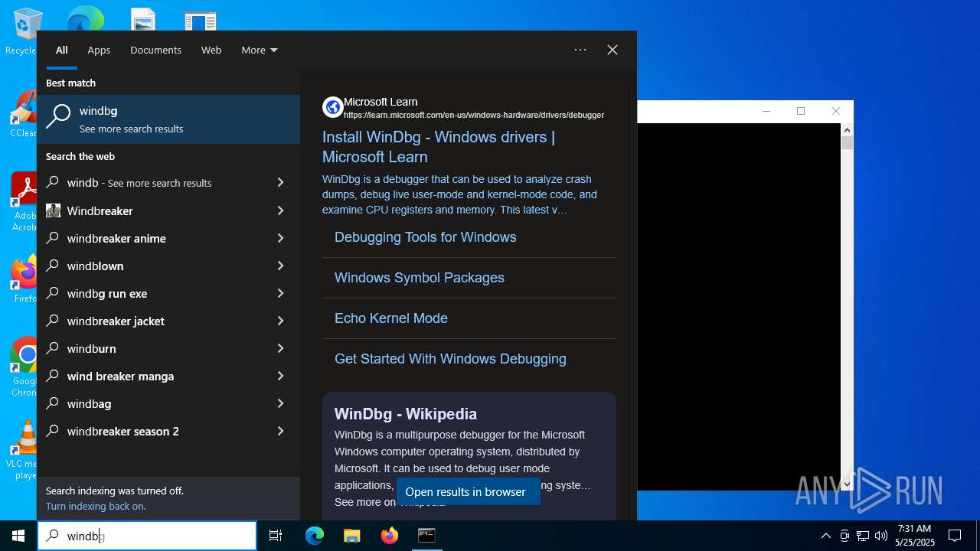The image size is (980, 551).
Task: Click Turn indexing back on link
Action: [96, 506]
